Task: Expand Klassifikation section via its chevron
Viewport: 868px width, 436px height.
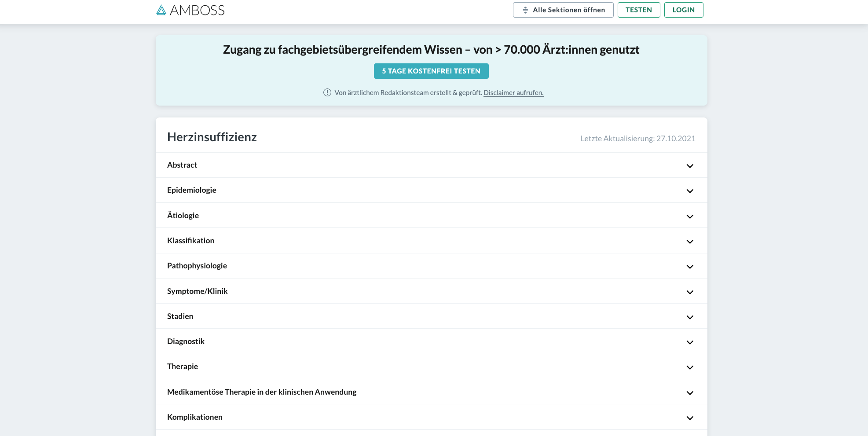Action: click(x=690, y=242)
